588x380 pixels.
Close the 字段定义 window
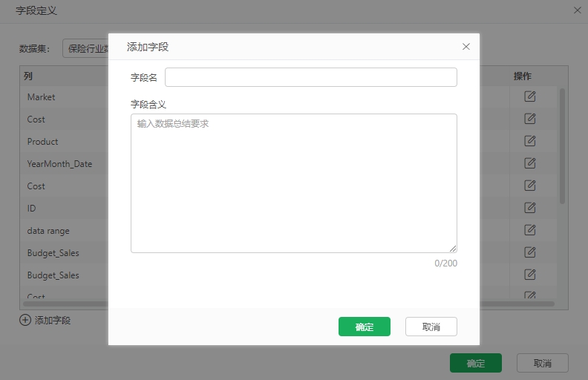578,10
